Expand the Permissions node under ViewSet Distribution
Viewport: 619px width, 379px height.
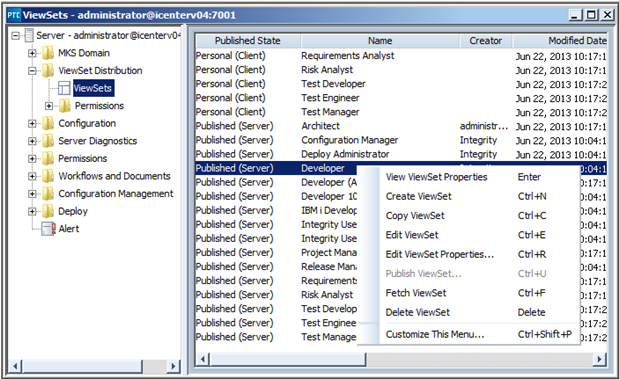click(x=49, y=106)
